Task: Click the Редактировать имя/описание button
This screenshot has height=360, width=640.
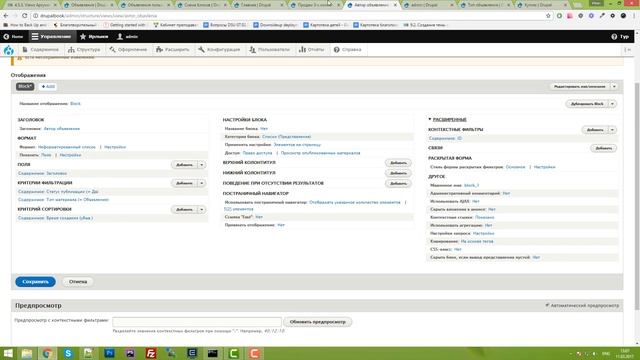Action: pyautogui.click(x=580, y=87)
